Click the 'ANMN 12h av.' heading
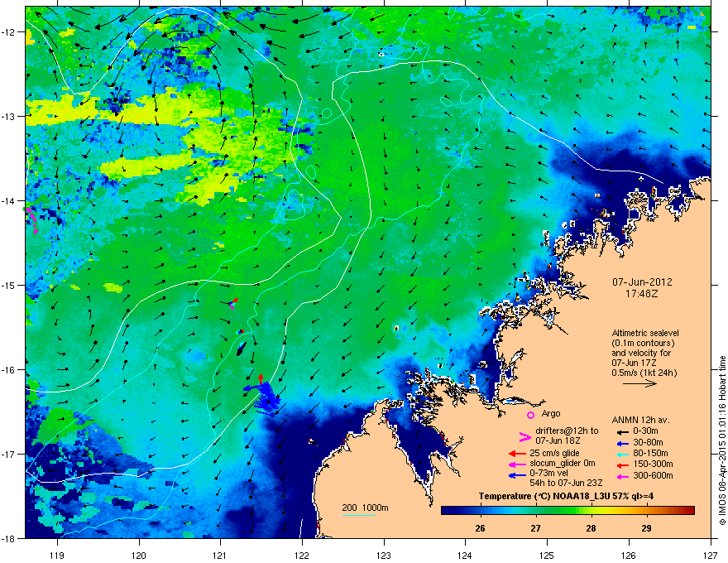Viewport: 728px width, 563px height. point(640,420)
